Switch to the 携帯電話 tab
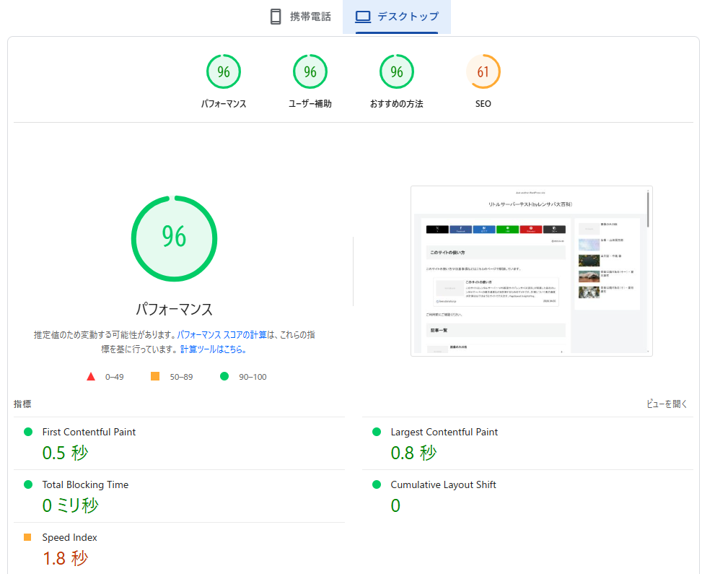The height and width of the screenshot is (574, 728). (x=301, y=17)
